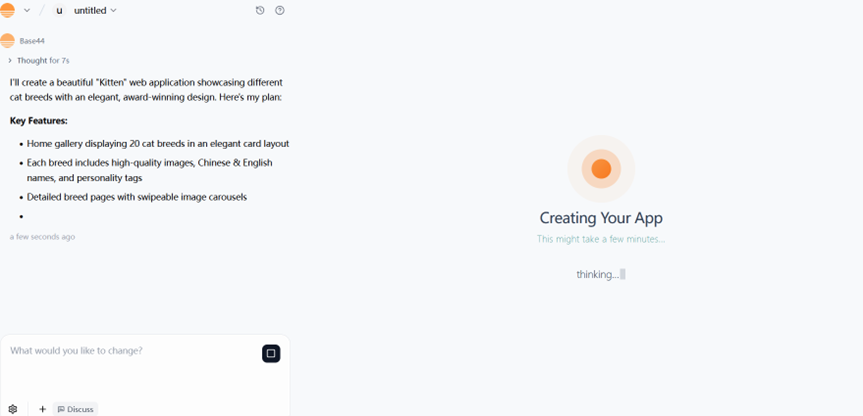Click the "u" workspace avatar
The image size is (863, 416).
click(60, 10)
